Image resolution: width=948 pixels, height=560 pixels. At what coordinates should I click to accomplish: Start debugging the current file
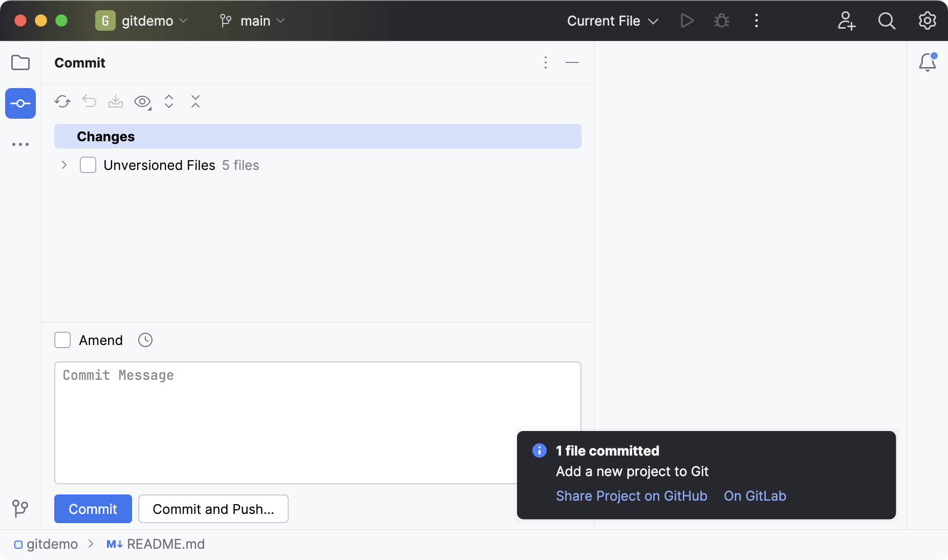721,20
